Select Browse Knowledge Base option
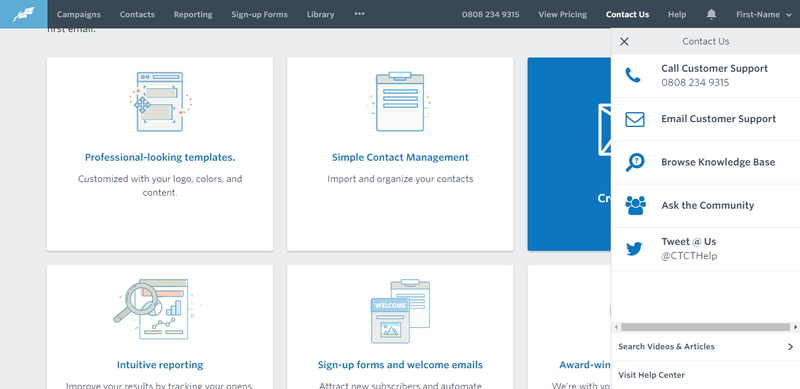 click(706, 162)
